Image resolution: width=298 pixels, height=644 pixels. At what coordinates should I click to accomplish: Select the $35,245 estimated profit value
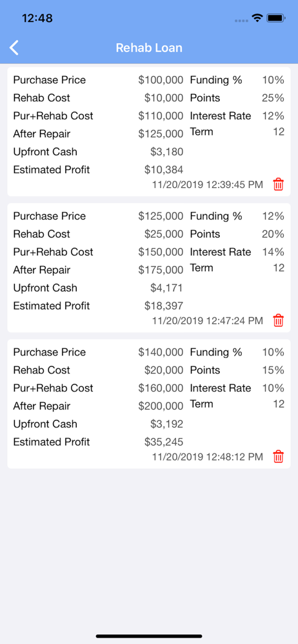[x=164, y=442]
